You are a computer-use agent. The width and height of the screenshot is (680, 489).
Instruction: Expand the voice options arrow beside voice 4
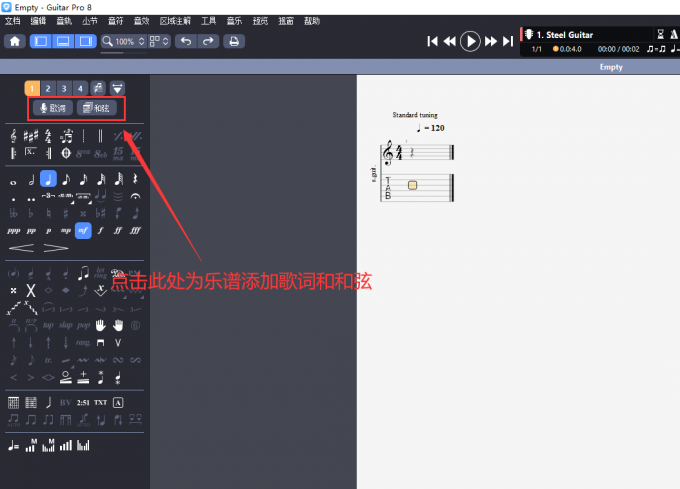click(x=117, y=88)
